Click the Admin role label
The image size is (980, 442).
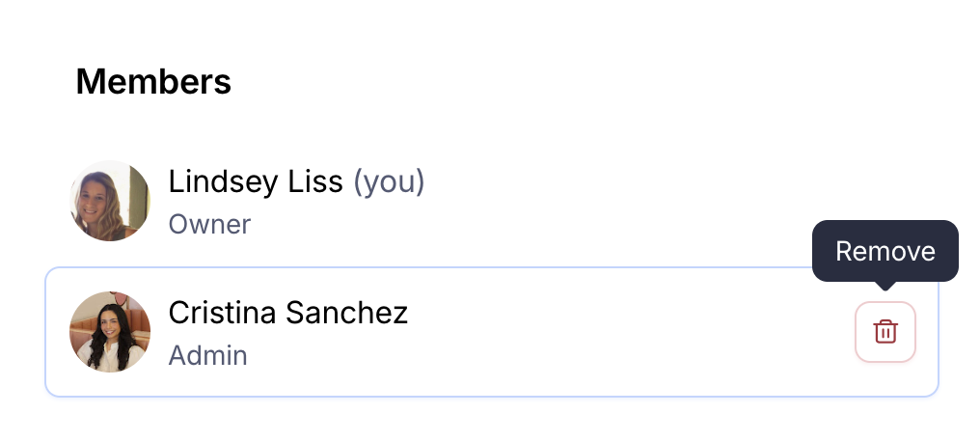[x=207, y=356]
